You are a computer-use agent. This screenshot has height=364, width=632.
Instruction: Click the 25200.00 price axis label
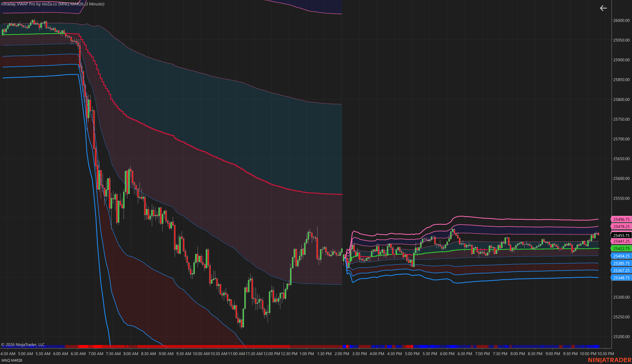point(621,337)
